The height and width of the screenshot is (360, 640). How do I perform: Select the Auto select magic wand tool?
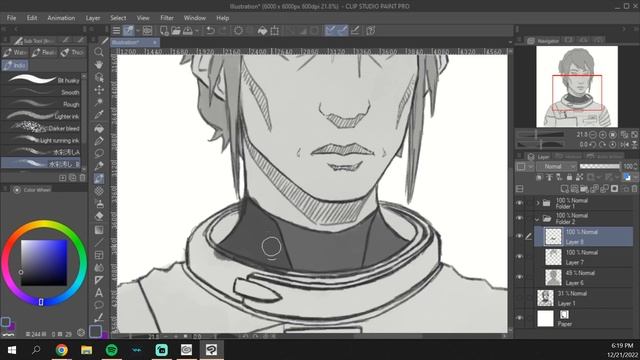coord(99,102)
